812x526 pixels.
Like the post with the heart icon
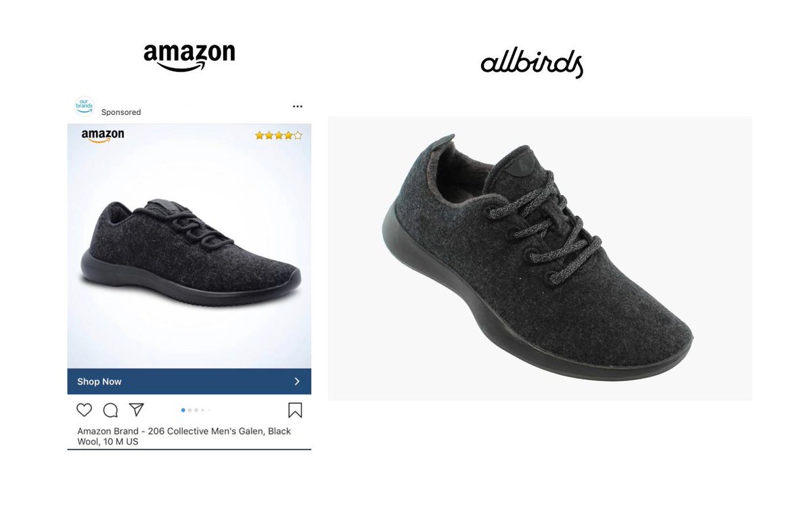(x=84, y=410)
